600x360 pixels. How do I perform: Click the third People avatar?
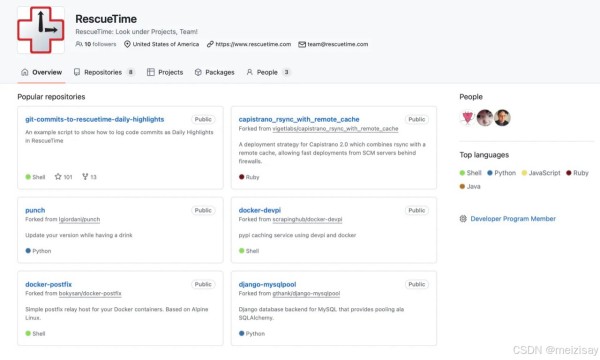tap(502, 118)
